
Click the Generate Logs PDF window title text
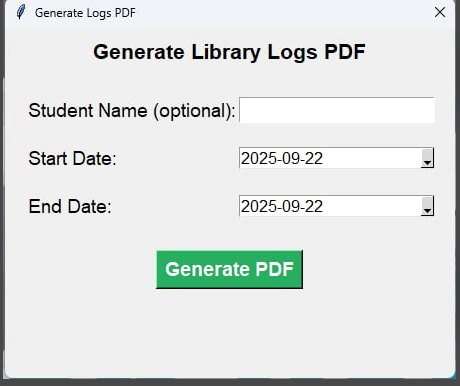85,13
